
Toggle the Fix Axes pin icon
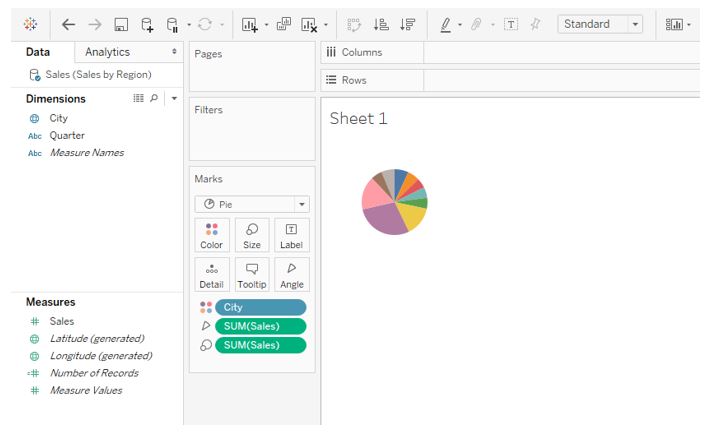[535, 24]
